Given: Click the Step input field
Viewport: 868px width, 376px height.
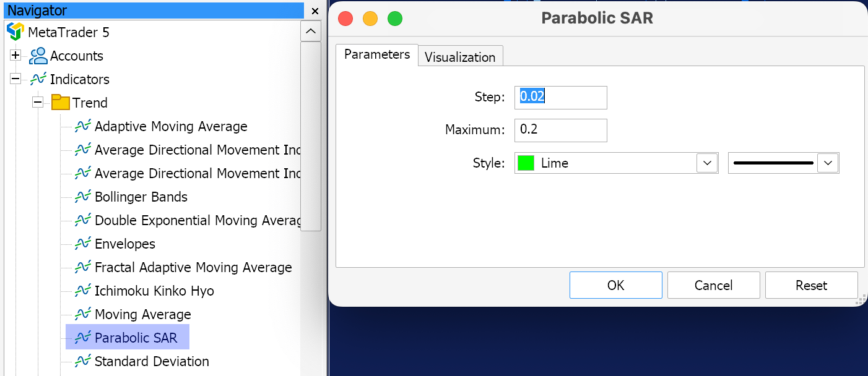Looking at the screenshot, I should pos(561,97).
